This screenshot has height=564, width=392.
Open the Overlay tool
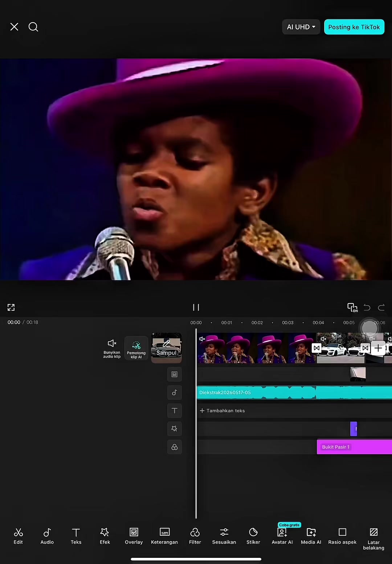pos(134,536)
